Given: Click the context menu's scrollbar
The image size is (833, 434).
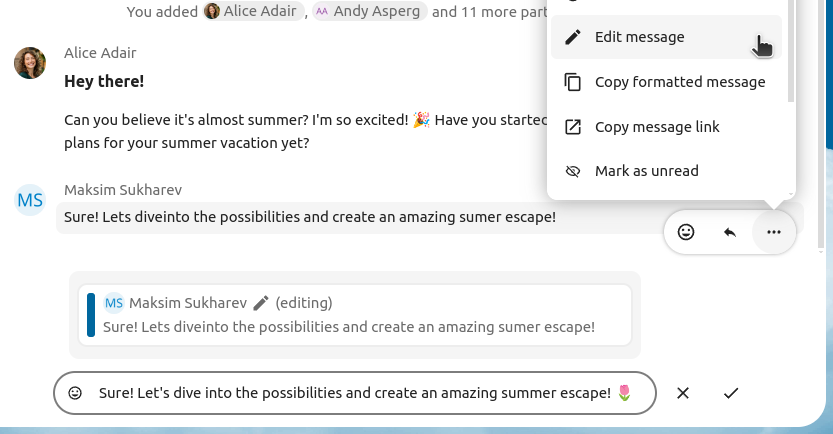Looking at the screenshot, I should [791, 50].
